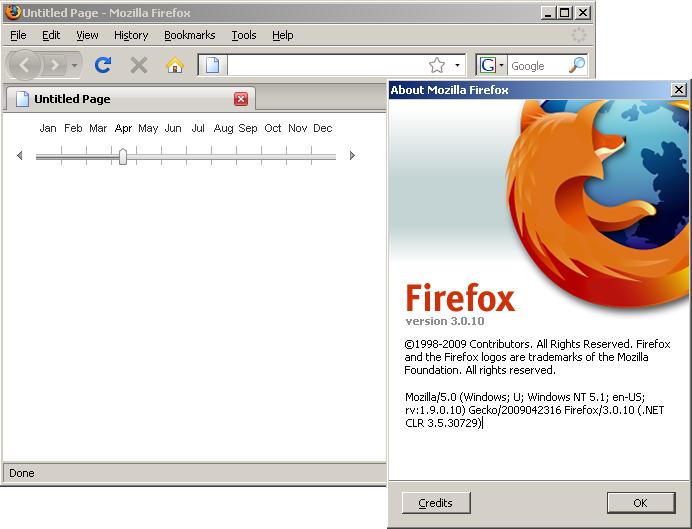Click the month slider thumb handle

coord(123,156)
